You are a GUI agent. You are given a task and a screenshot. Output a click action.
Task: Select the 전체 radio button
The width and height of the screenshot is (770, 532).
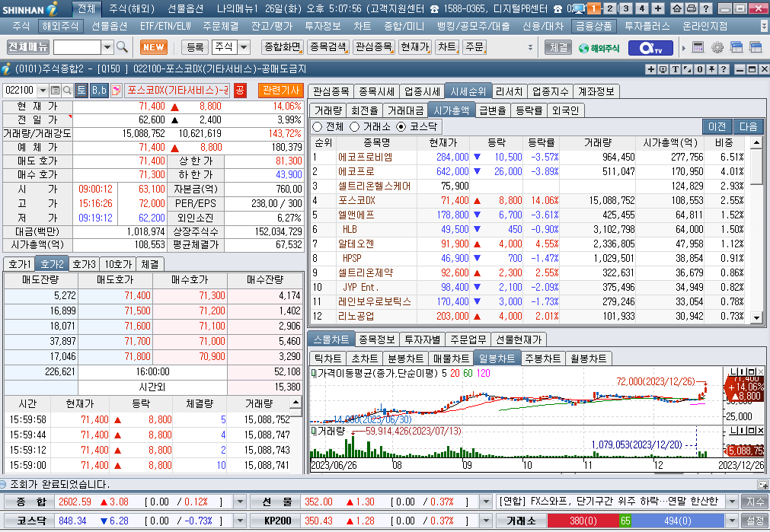pyautogui.click(x=318, y=126)
